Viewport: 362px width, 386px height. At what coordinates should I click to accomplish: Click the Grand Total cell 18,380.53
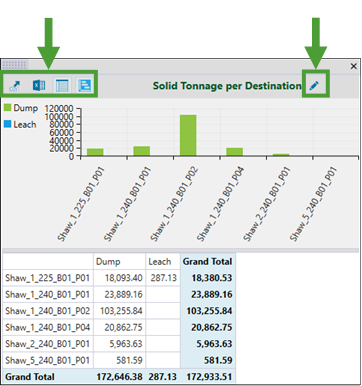[212, 278]
